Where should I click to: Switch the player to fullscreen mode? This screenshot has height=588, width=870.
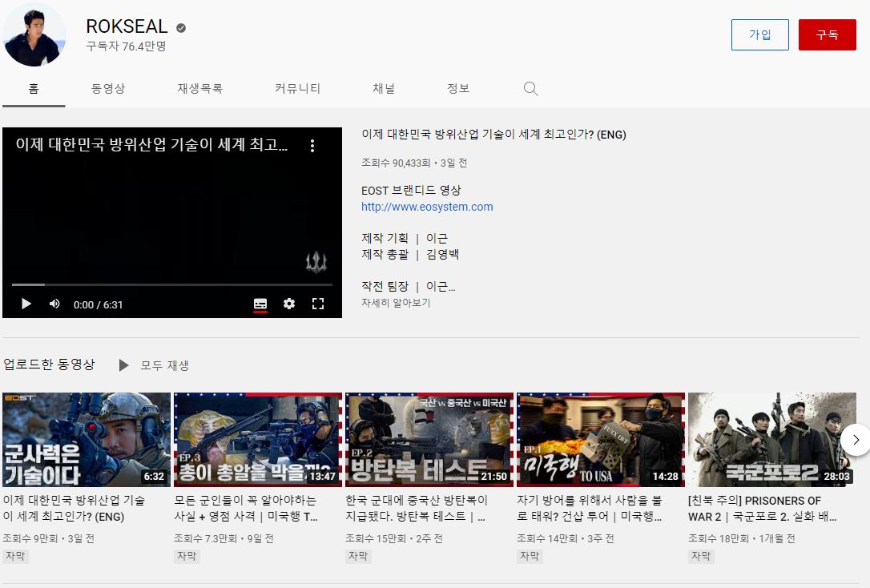[x=318, y=304]
